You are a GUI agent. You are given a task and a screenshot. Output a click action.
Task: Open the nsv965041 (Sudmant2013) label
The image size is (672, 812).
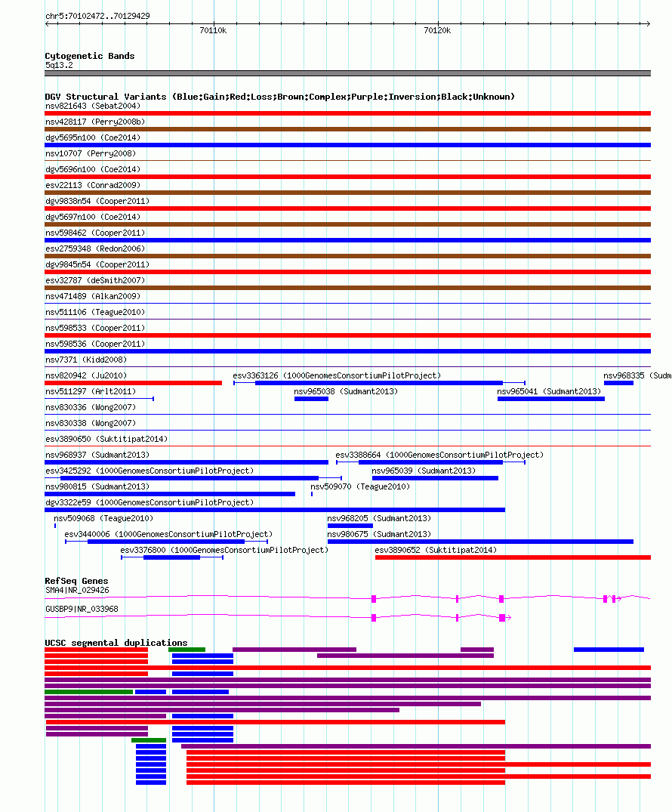pyautogui.click(x=549, y=391)
